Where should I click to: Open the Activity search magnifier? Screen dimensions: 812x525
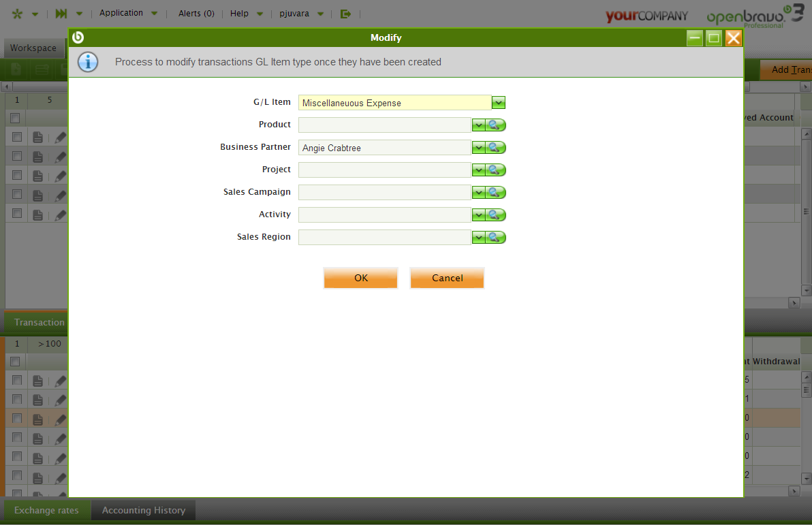pyautogui.click(x=496, y=215)
